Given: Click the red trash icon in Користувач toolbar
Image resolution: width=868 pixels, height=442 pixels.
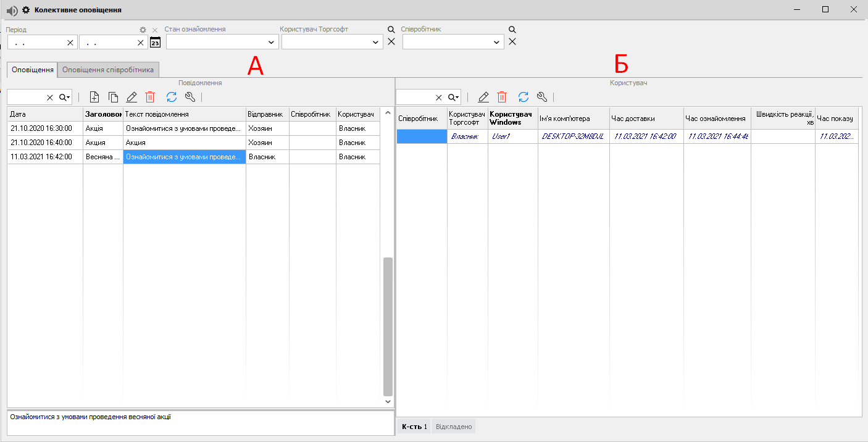Looking at the screenshot, I should coord(502,97).
